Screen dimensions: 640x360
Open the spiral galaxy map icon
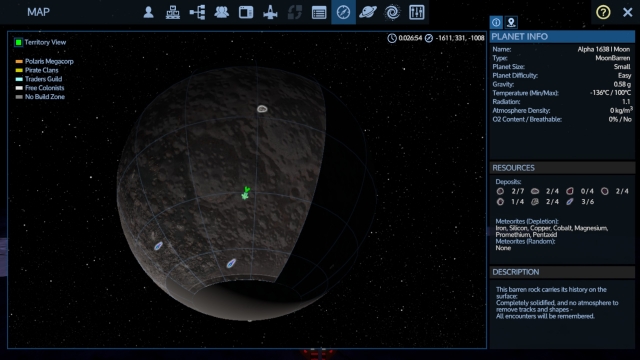392,12
